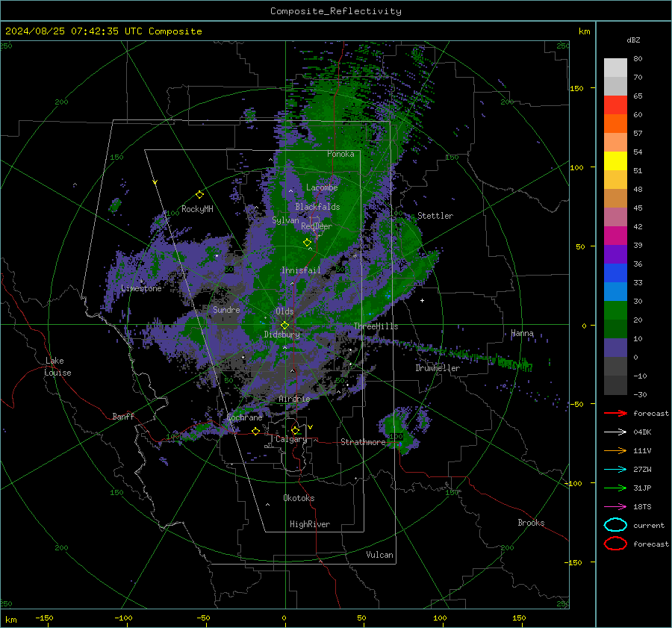Click the red 'forecast' ellipse in legend

[x=615, y=544]
